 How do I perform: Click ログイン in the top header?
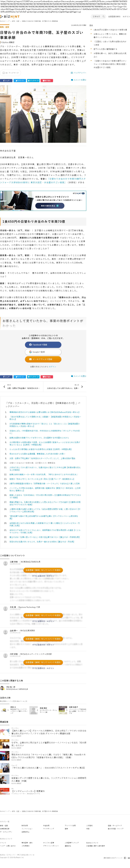126,16
